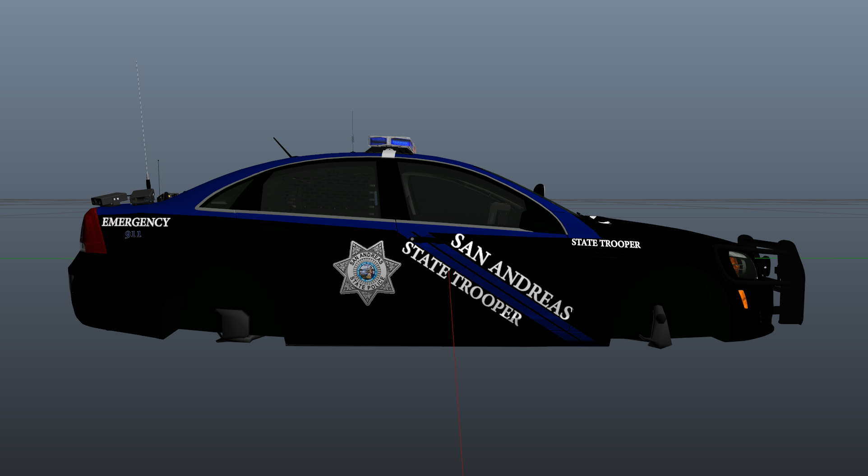Select the silver star badge on door
This screenshot has height=476, width=868.
point(367,272)
